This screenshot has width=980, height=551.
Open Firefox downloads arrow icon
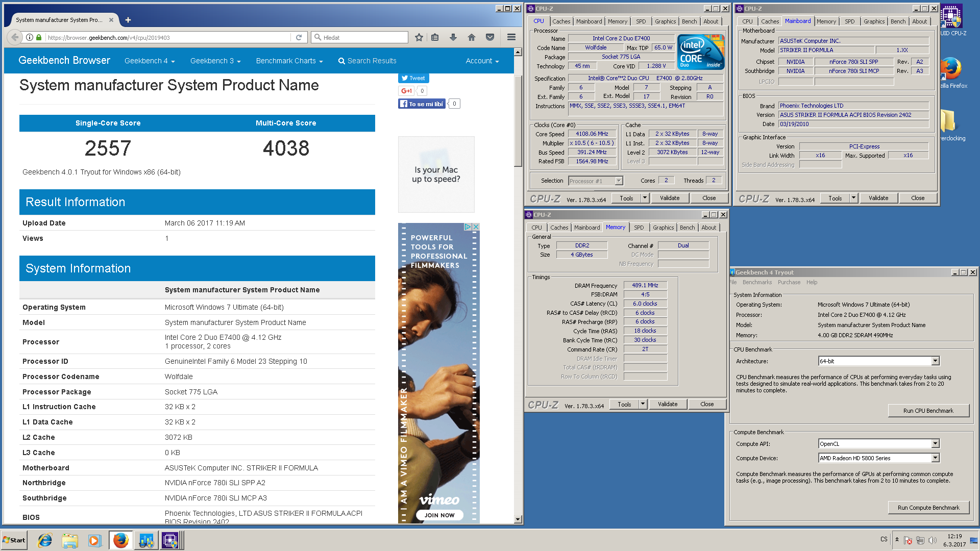tap(453, 37)
